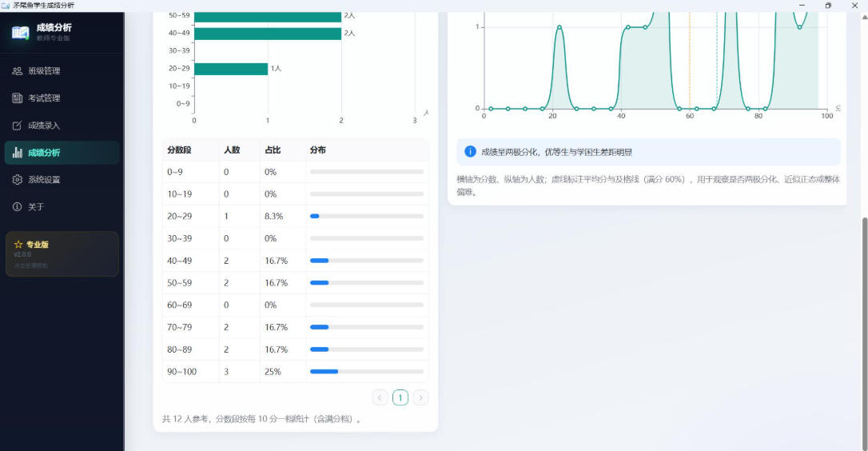Select the 成绩录入 edit icon

[x=17, y=126]
